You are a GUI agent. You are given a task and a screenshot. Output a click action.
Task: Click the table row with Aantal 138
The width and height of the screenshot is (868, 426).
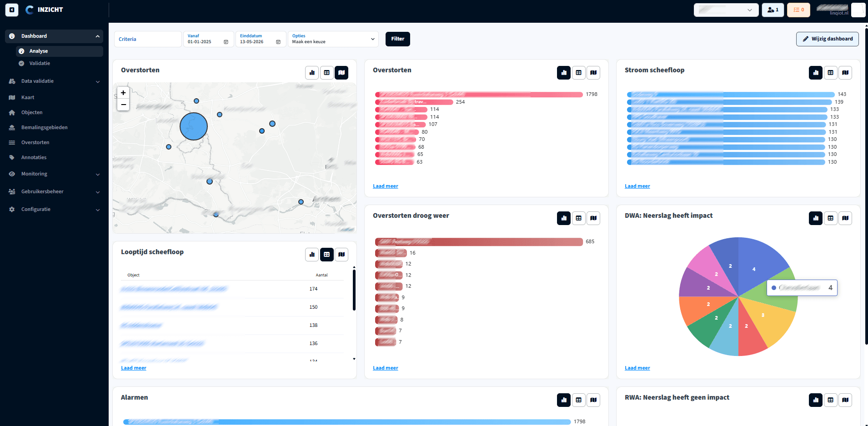coord(232,326)
